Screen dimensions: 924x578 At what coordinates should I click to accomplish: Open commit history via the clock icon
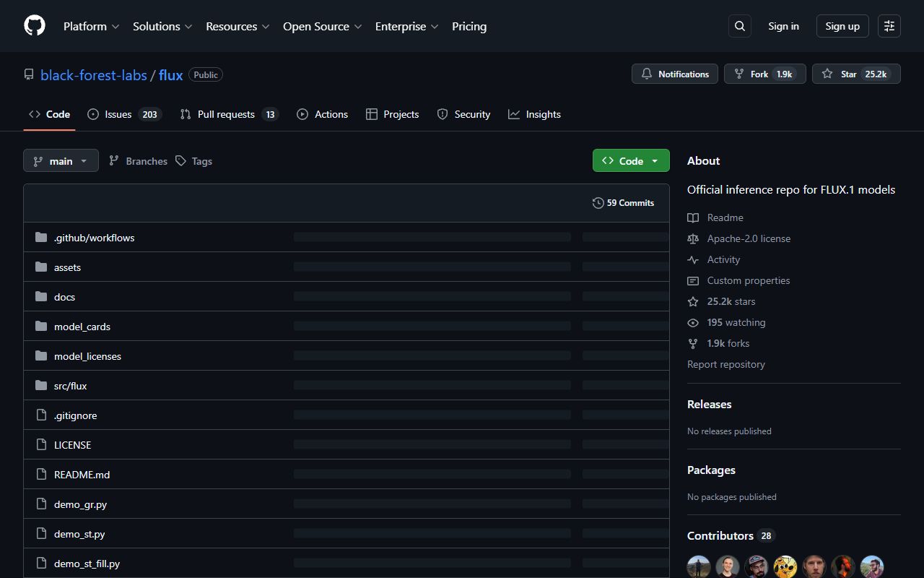coord(598,203)
